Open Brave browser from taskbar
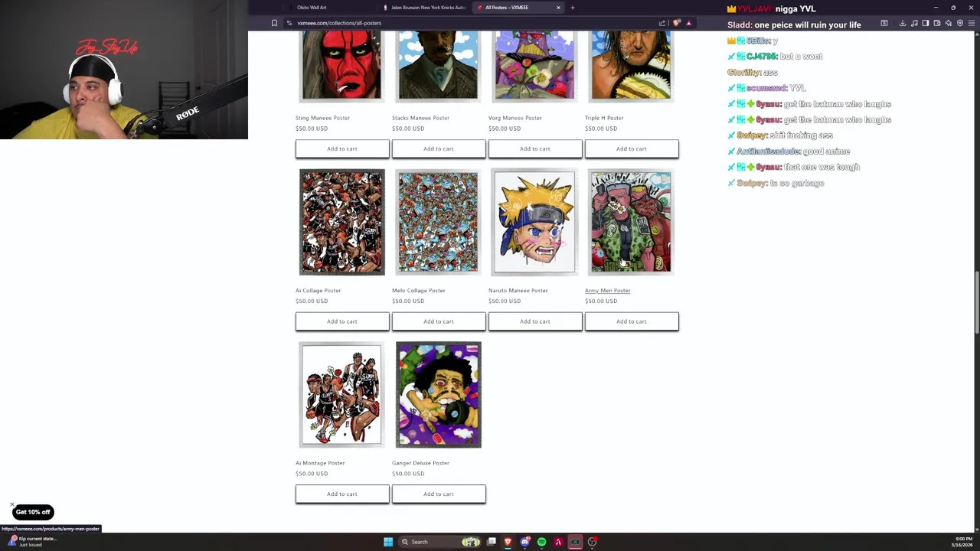Image resolution: width=980 pixels, height=551 pixels. 508,542
